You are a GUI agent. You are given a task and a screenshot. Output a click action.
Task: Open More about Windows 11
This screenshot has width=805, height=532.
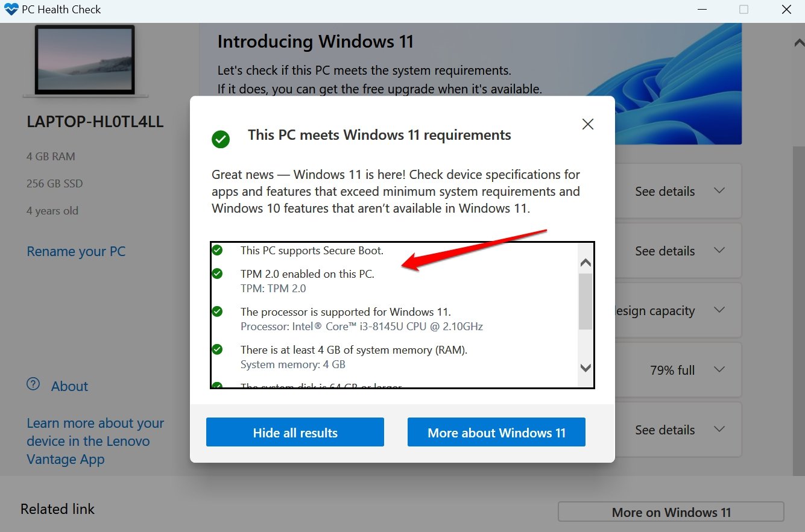(x=496, y=432)
